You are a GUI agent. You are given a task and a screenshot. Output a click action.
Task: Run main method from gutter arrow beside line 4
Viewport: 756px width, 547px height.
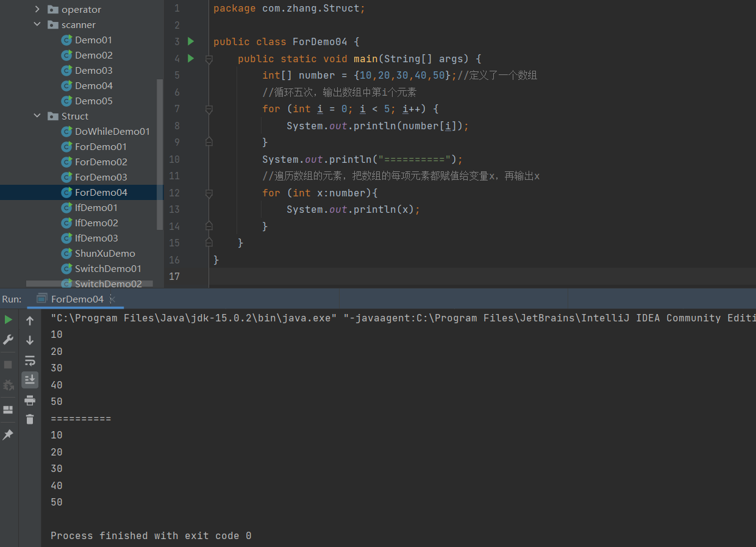coord(191,59)
